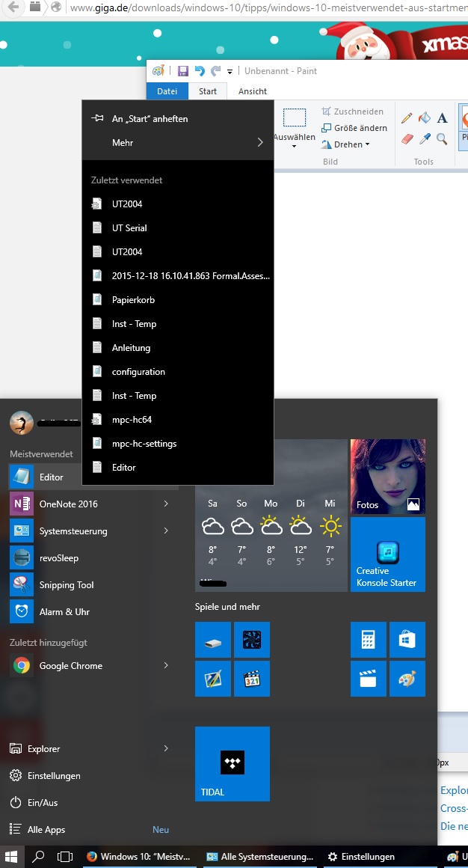Select the Fill bucket tool in Paint

coord(425,118)
